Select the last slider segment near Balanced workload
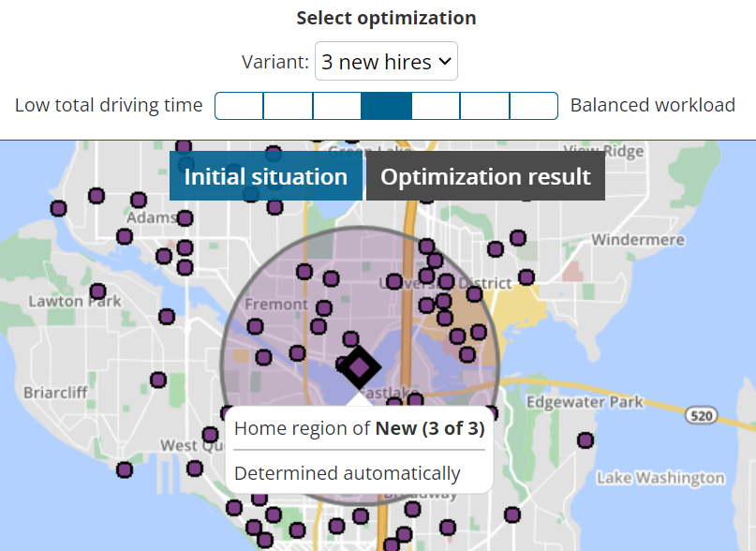 point(534,106)
